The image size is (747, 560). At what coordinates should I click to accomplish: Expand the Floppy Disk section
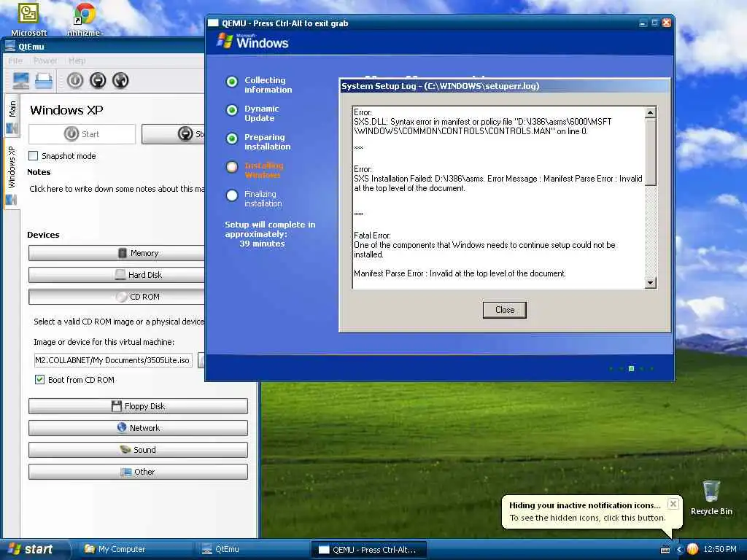tap(138, 406)
